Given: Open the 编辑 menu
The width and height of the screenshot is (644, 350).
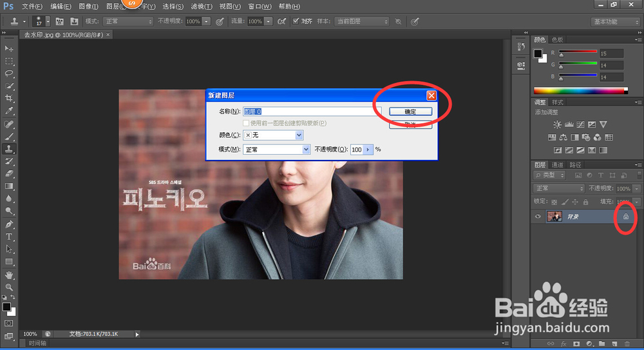Looking at the screenshot, I should [61, 6].
